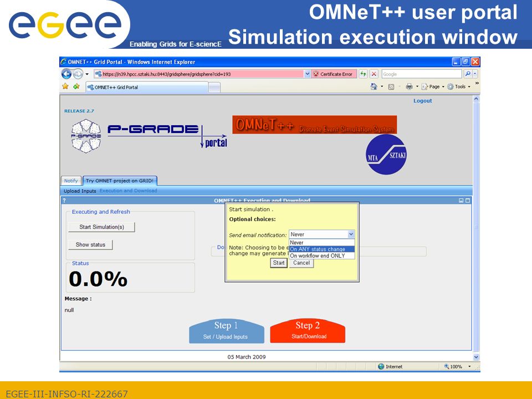
Task: Choose Never in the notification list
Action: pos(321,243)
